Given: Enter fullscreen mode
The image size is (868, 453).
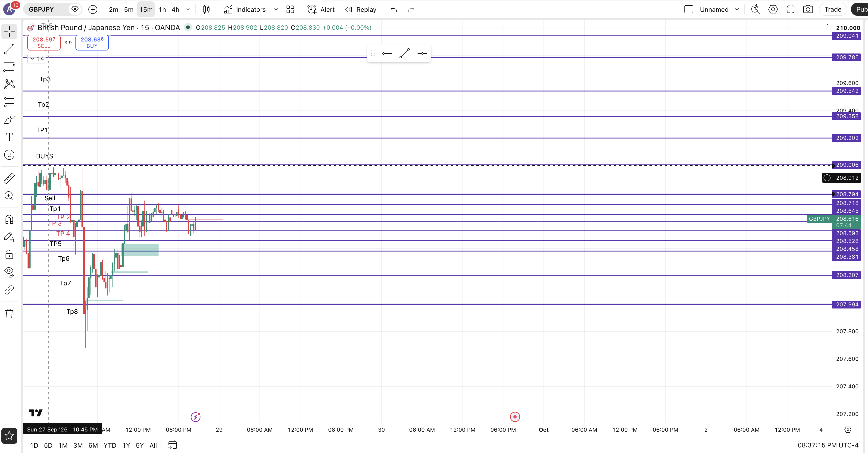Looking at the screenshot, I should (790, 9).
